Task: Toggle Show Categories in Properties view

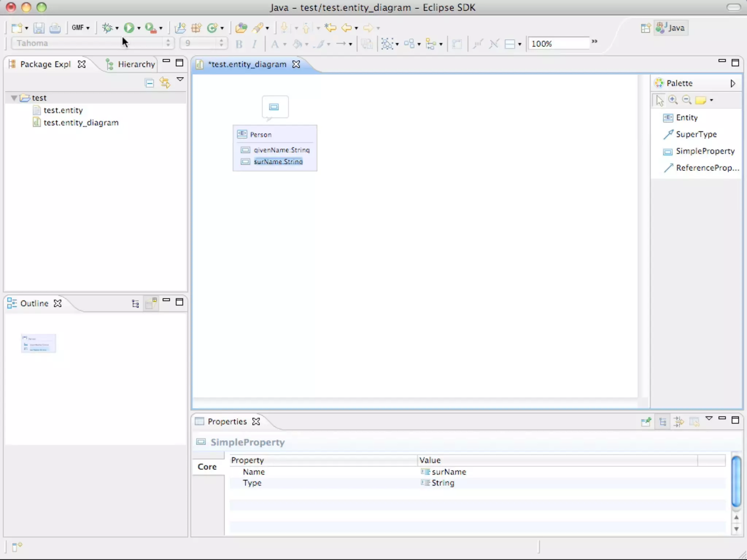Action: (x=663, y=422)
